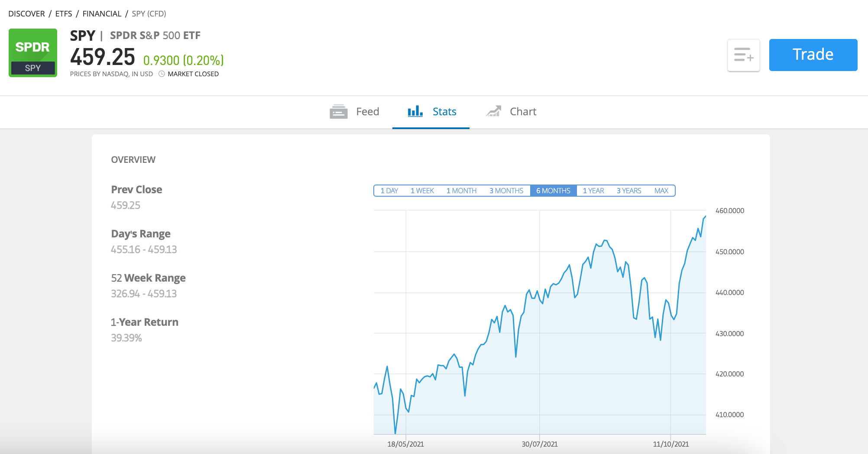The image size is (868, 454).
Task: Open the add-to-watchlist list icon button
Action: click(744, 55)
